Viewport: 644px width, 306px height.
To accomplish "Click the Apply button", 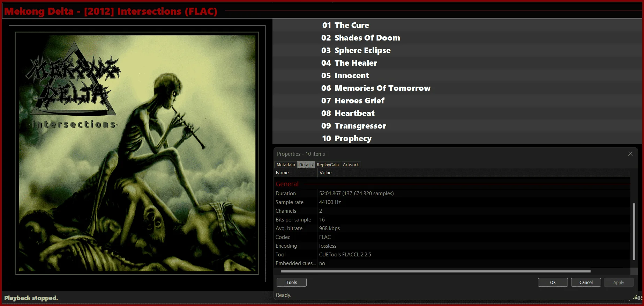I will coord(619,282).
